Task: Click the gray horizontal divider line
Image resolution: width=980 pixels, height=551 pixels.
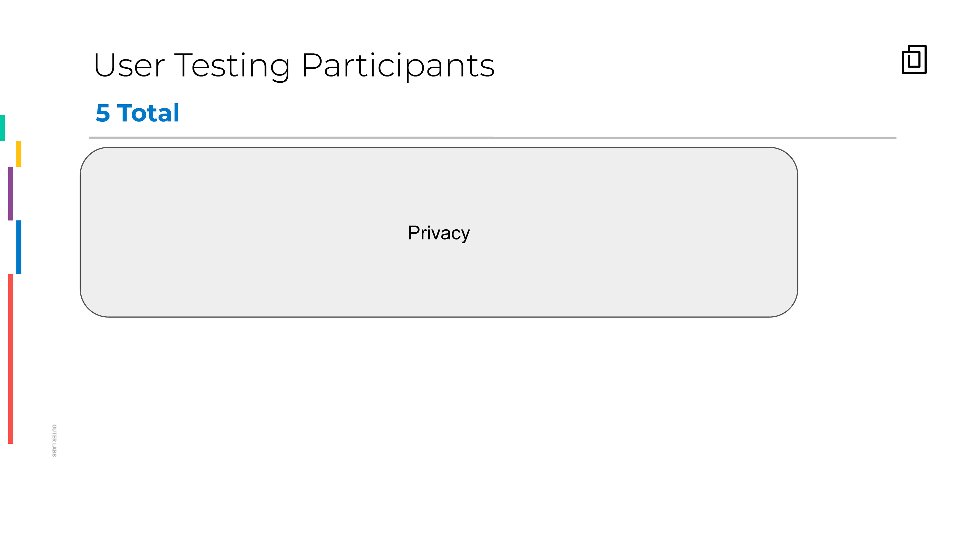Action: tap(492, 138)
